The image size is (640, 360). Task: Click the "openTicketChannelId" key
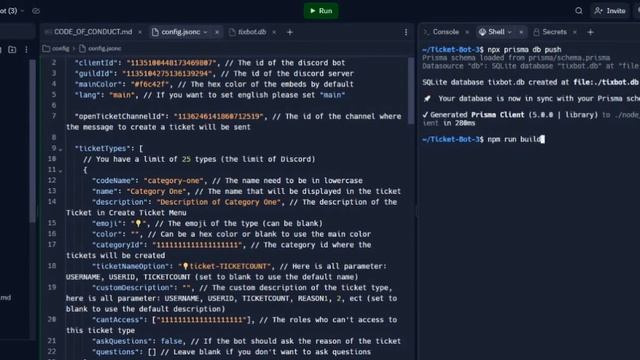(120, 116)
